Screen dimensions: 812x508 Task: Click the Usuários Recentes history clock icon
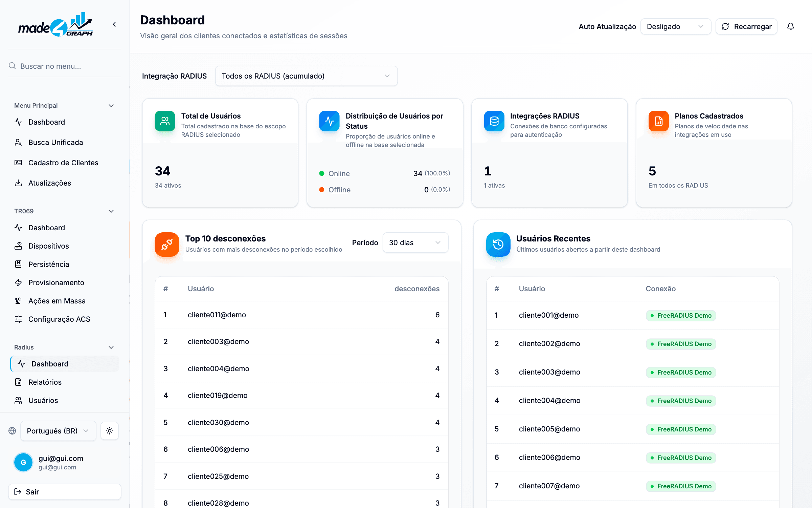(498, 244)
